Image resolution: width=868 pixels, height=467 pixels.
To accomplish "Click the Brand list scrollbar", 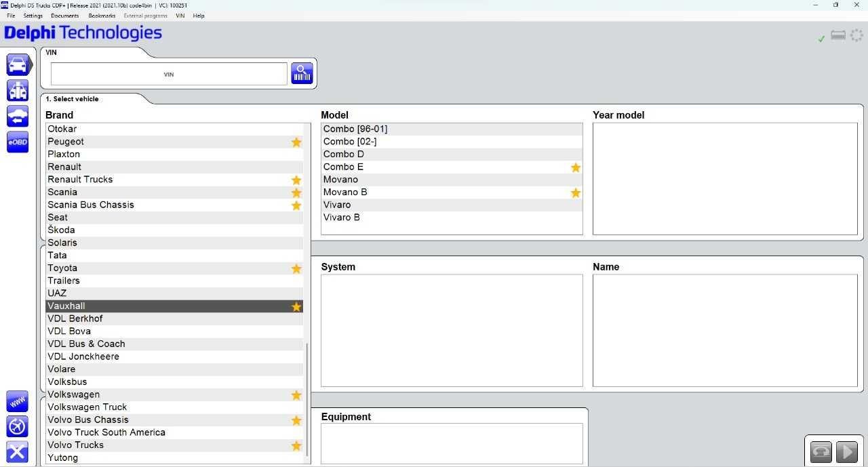I will pos(307,400).
